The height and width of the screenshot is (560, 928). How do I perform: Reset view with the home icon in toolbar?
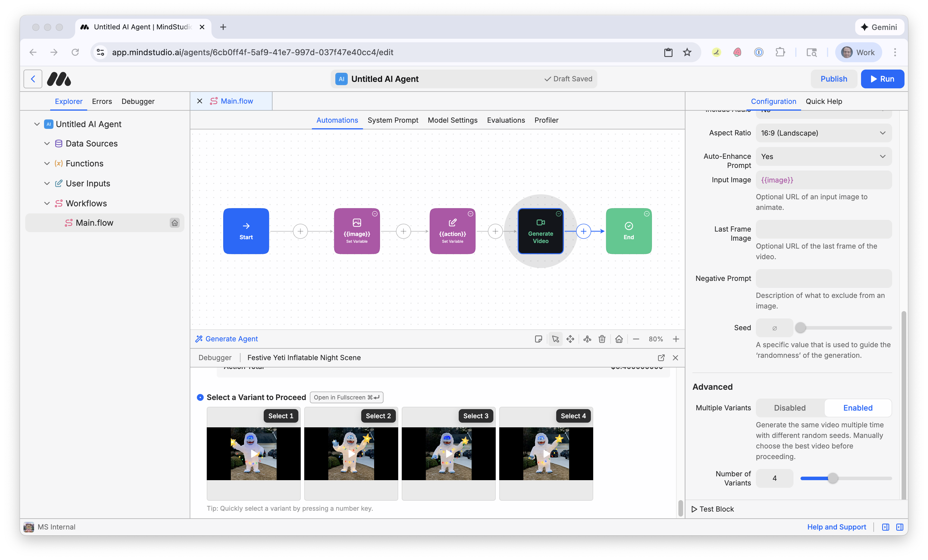(x=619, y=339)
